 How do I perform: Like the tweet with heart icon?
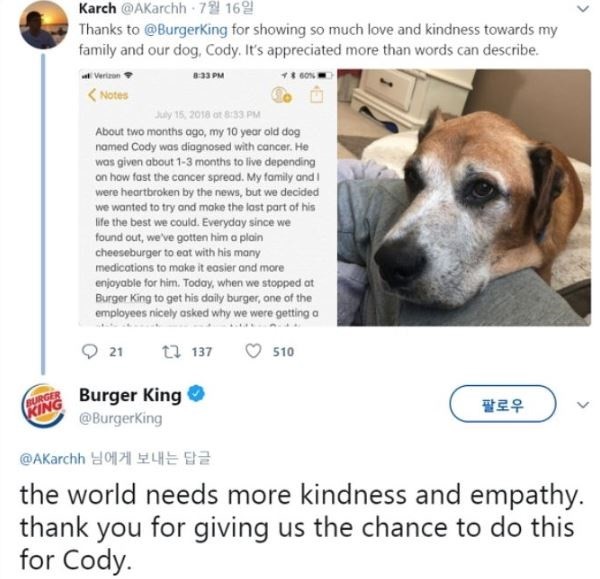click(253, 351)
